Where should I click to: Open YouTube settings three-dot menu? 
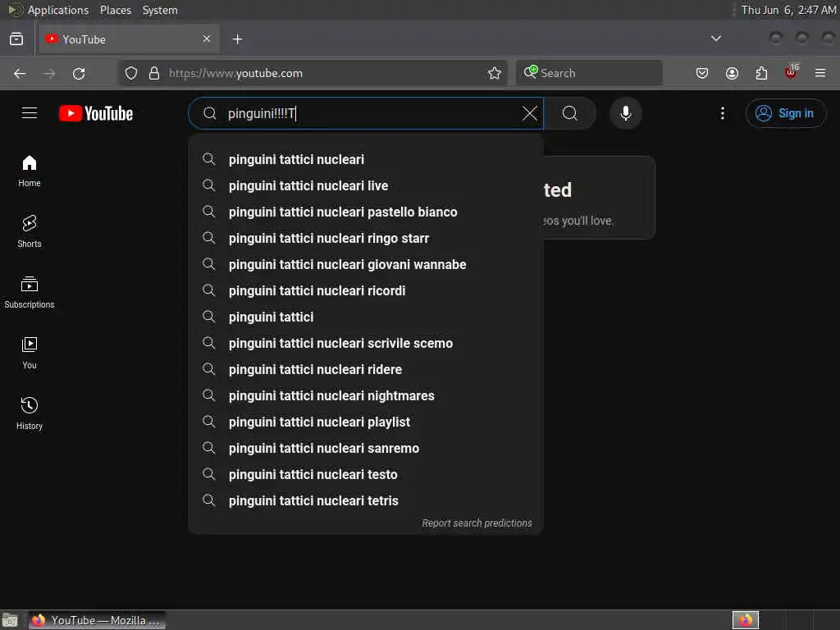(722, 113)
